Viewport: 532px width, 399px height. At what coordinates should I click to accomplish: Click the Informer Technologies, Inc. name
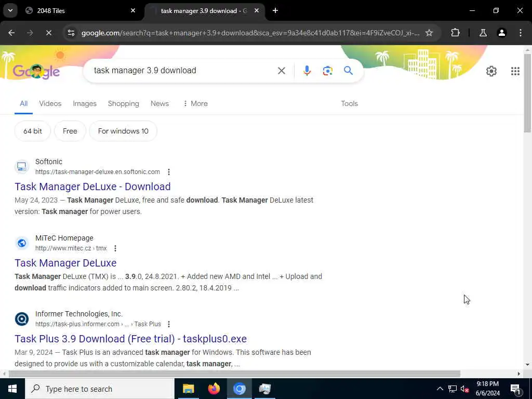(x=79, y=314)
